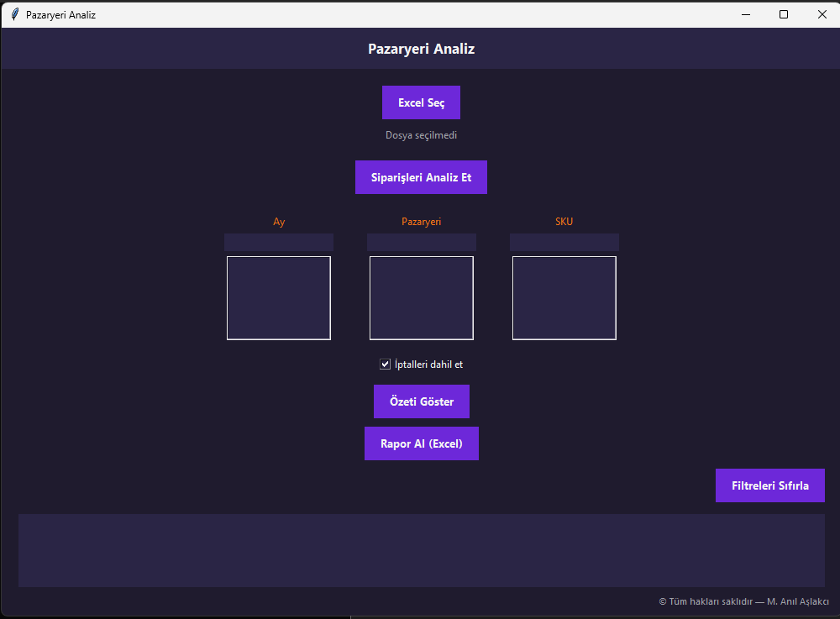The height and width of the screenshot is (619, 840).
Task: Click the SKU column label
Action: click(x=564, y=221)
